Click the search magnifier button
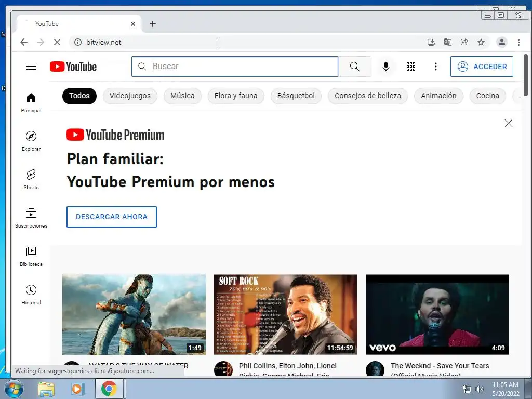532x399 pixels. [354, 66]
